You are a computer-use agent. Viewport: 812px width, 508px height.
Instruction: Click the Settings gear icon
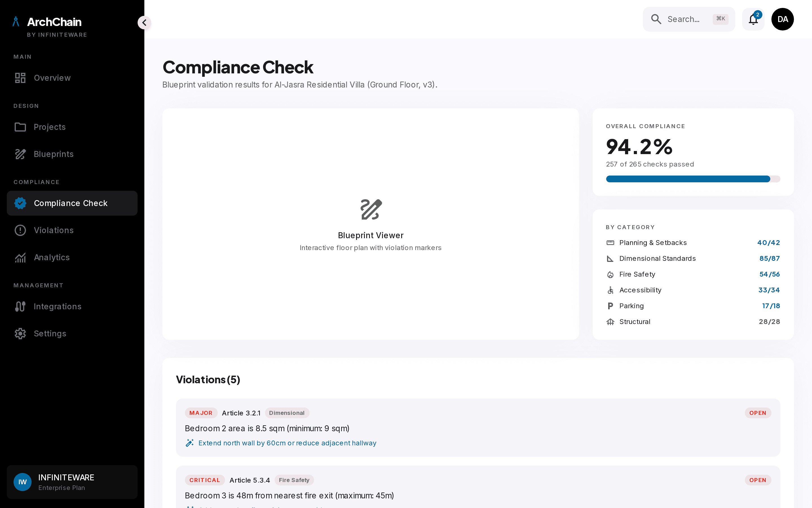[20, 334]
